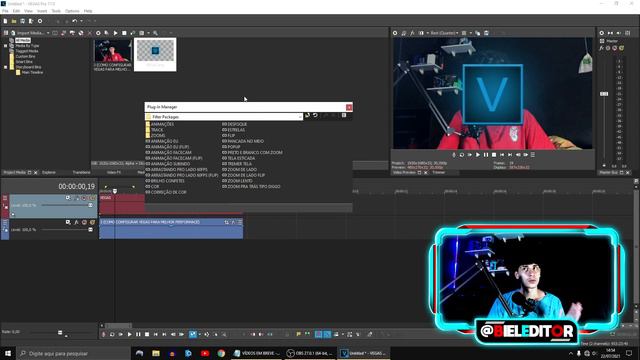Expand the Media By Type tree node
Screen dimensions: 640x360
(x=6, y=46)
